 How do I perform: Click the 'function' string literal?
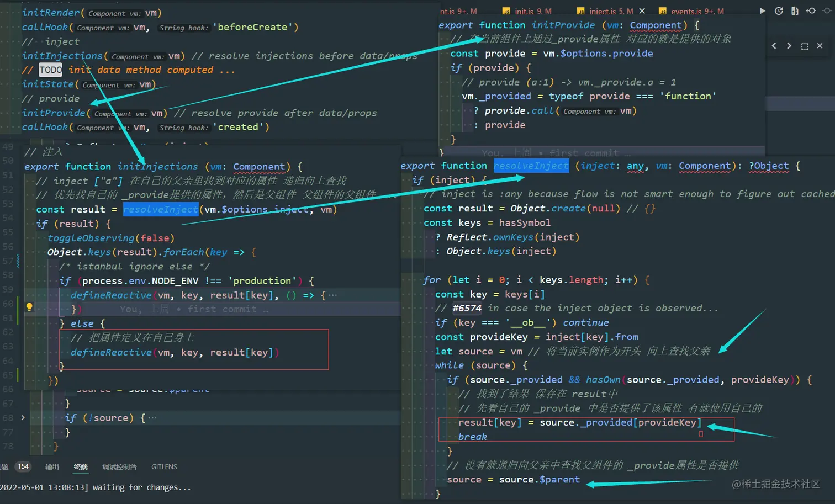pos(688,96)
